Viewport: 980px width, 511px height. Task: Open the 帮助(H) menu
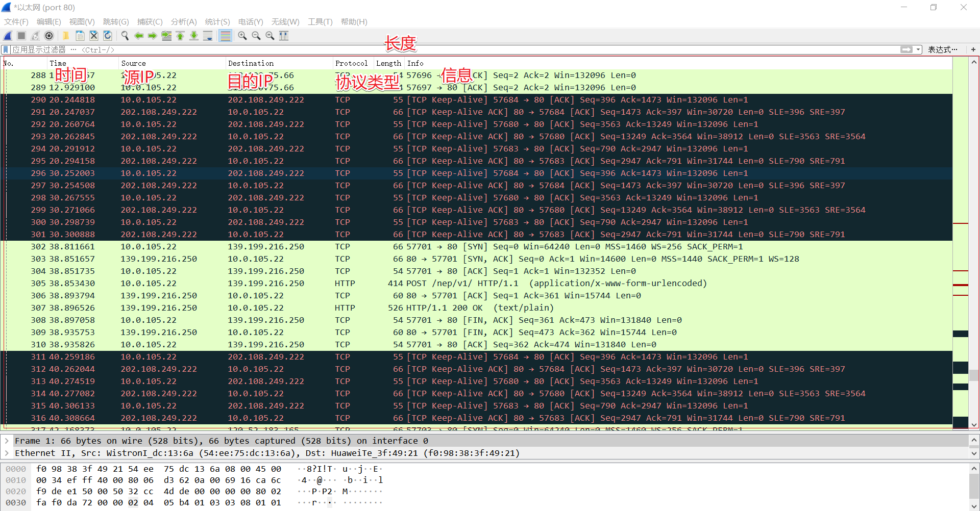tap(354, 21)
